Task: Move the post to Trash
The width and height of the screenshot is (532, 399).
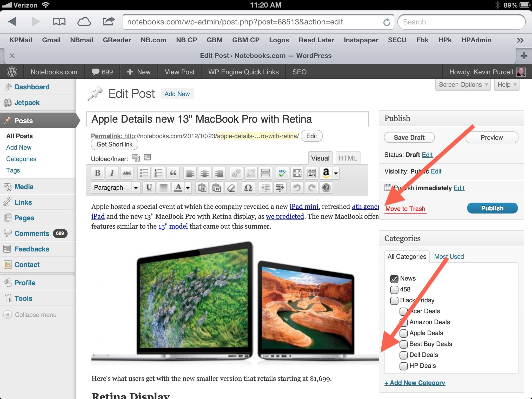Action: click(405, 209)
